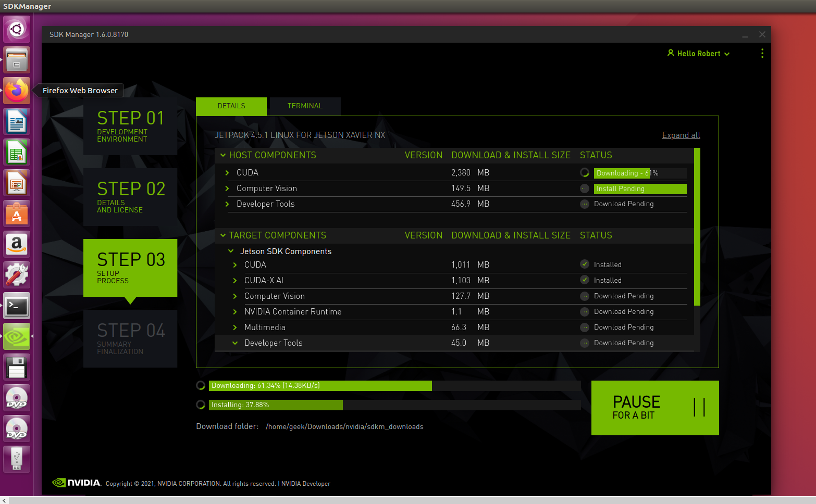Collapse target Developer Tools row
The image size is (816, 504).
(x=235, y=343)
